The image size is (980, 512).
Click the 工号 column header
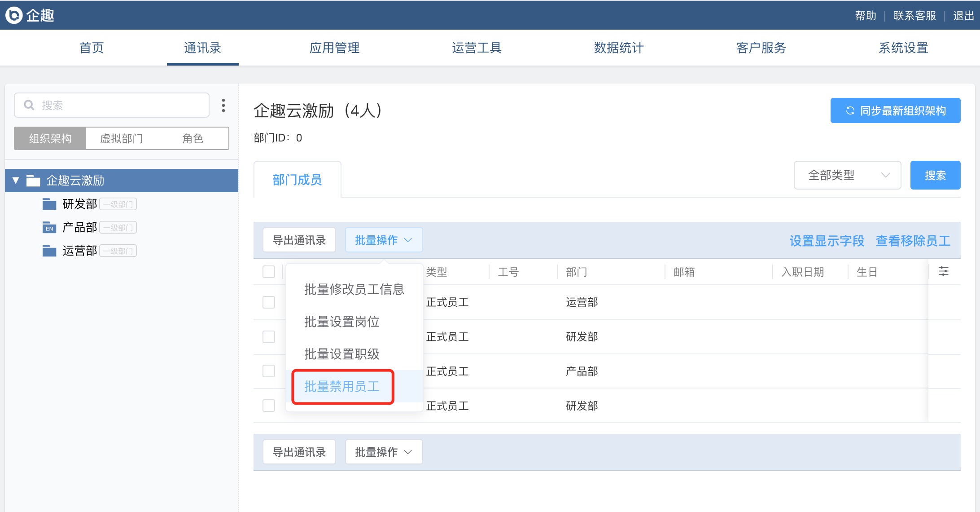tap(508, 272)
